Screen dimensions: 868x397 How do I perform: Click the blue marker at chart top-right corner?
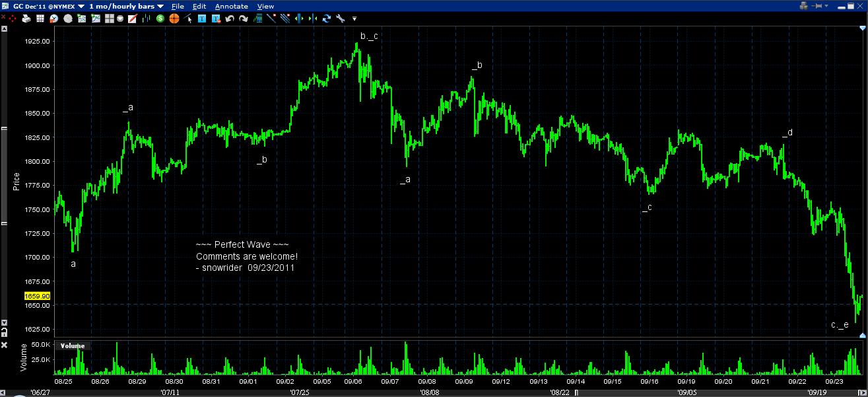[862, 28]
